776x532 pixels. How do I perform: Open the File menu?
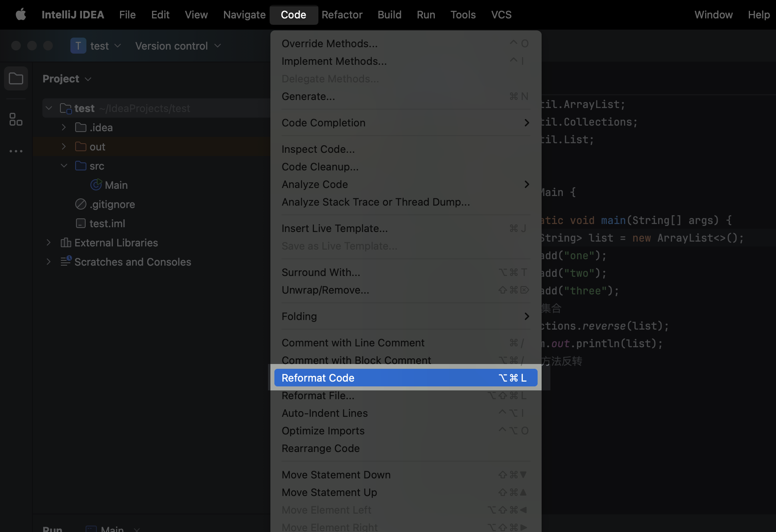coord(127,15)
